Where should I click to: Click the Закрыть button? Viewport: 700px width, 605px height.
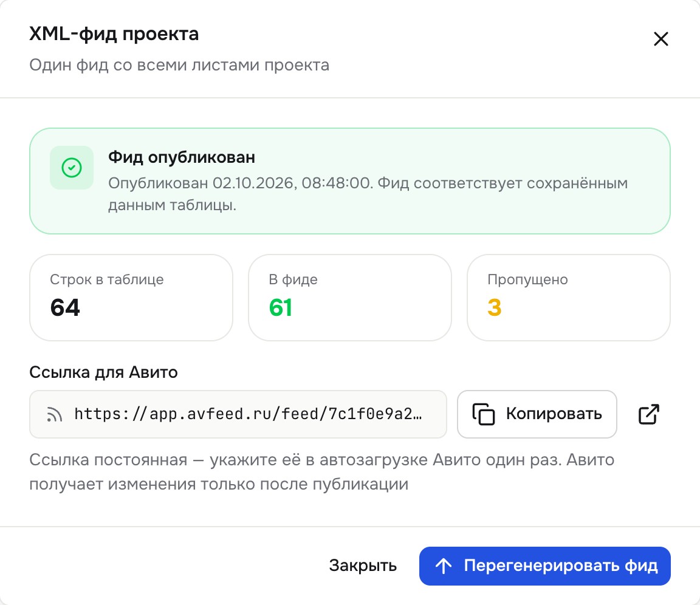tap(363, 566)
